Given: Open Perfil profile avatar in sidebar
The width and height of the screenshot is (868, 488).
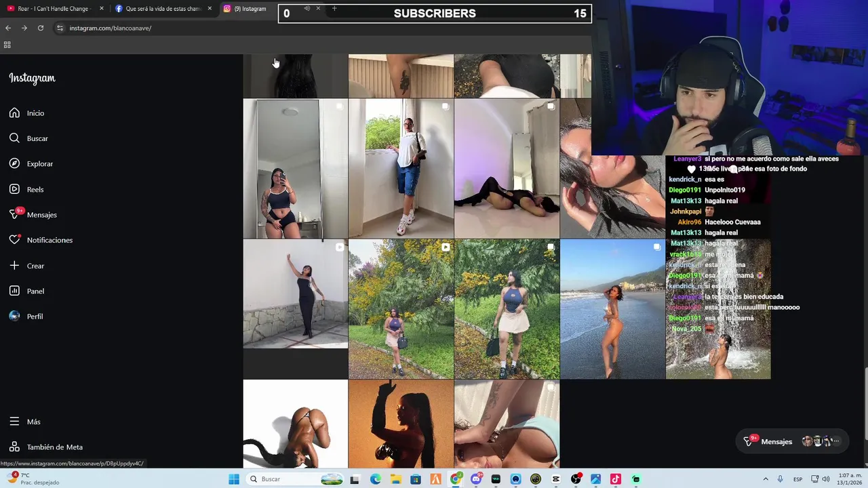Looking at the screenshot, I should 14,316.
